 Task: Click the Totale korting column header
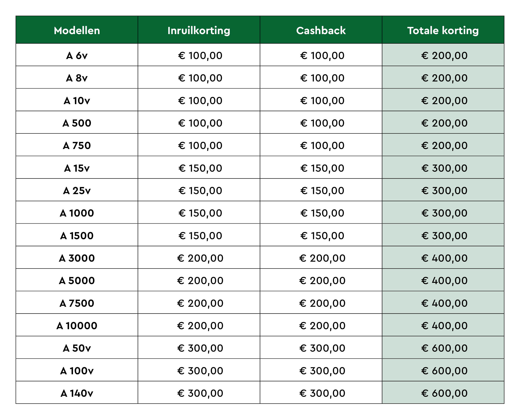point(443,31)
